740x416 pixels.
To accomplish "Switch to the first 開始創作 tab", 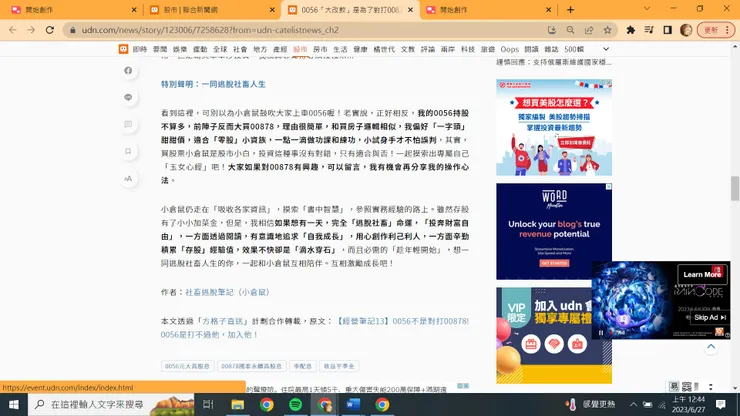I will [x=73, y=9].
